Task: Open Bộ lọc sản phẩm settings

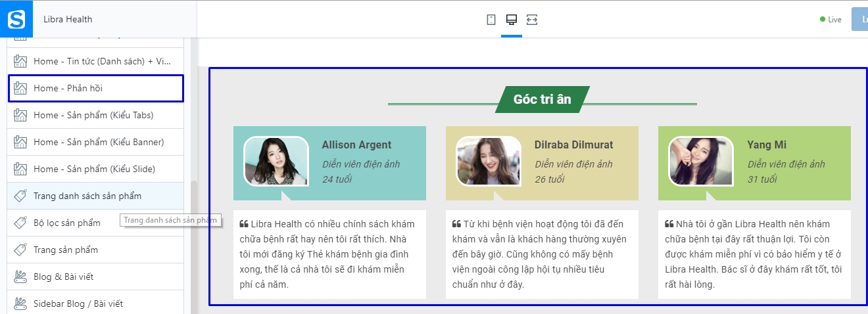Action: [95, 223]
